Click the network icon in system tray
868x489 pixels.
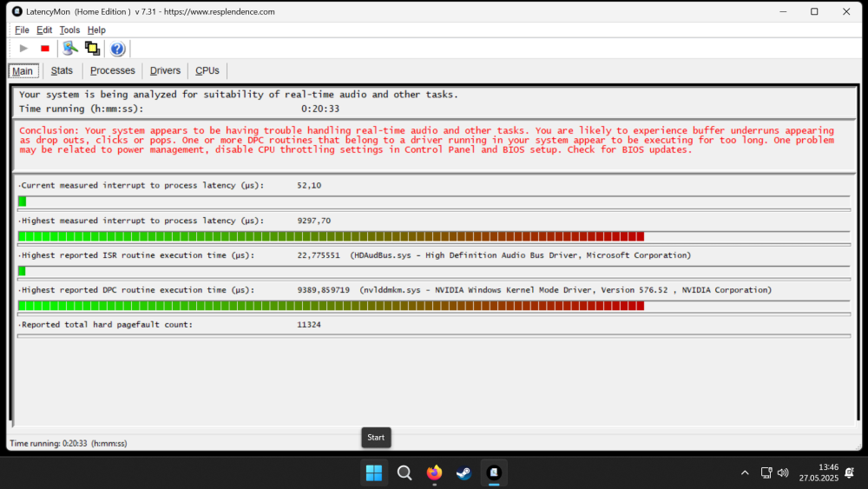pyautogui.click(x=766, y=473)
